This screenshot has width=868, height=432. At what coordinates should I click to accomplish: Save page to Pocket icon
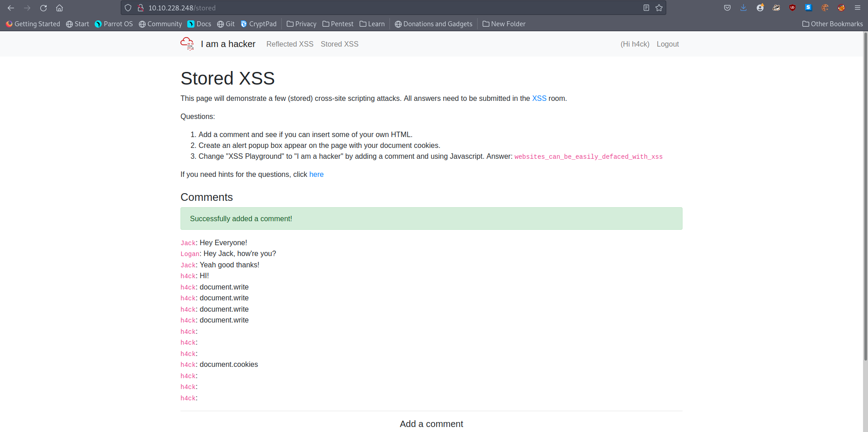pos(727,8)
